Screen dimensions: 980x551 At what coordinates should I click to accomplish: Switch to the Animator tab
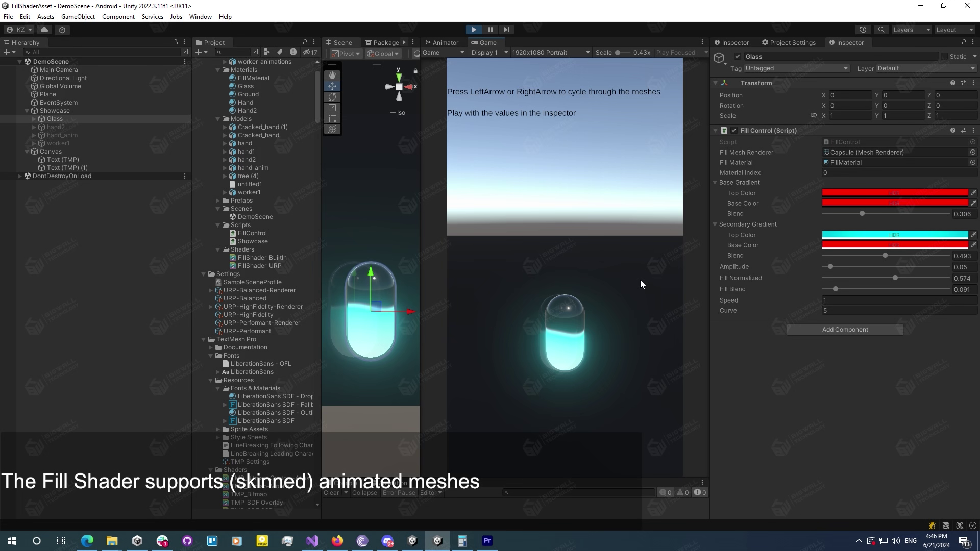click(442, 42)
